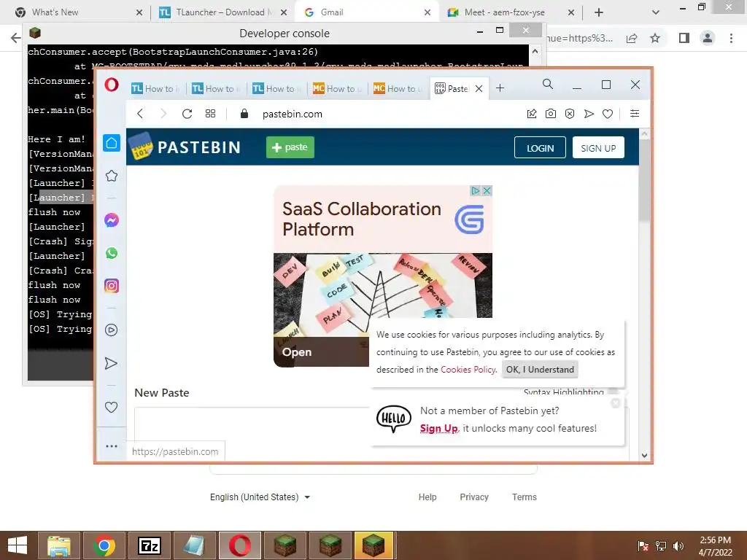Switch to TLauncher Download tab in Chrome
This screenshot has width=747, height=560.
[223, 12]
